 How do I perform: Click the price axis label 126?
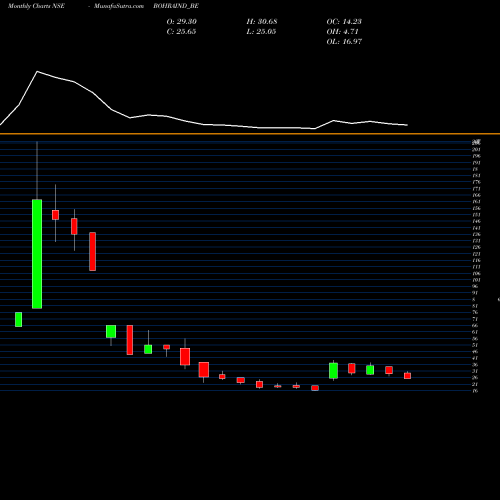(x=476, y=247)
